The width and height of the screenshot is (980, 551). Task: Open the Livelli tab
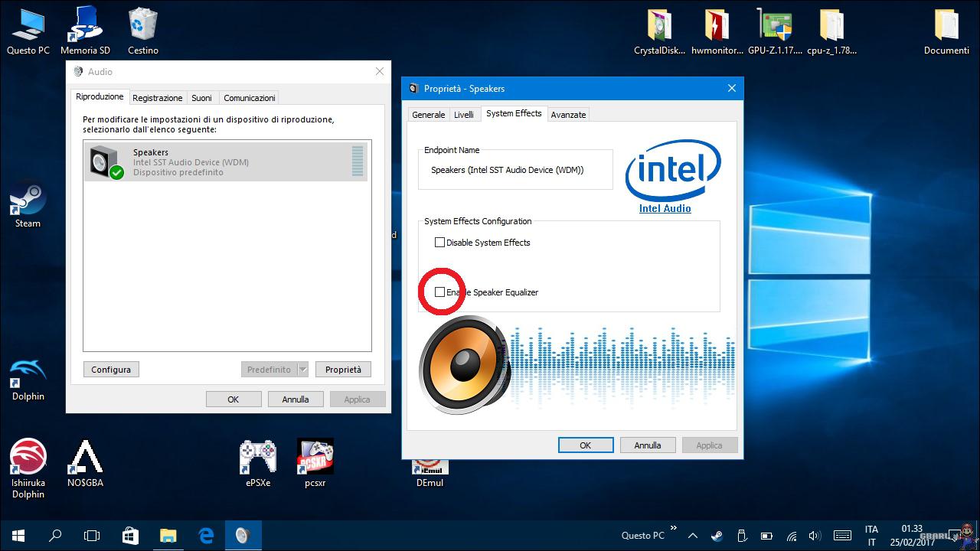pos(464,115)
